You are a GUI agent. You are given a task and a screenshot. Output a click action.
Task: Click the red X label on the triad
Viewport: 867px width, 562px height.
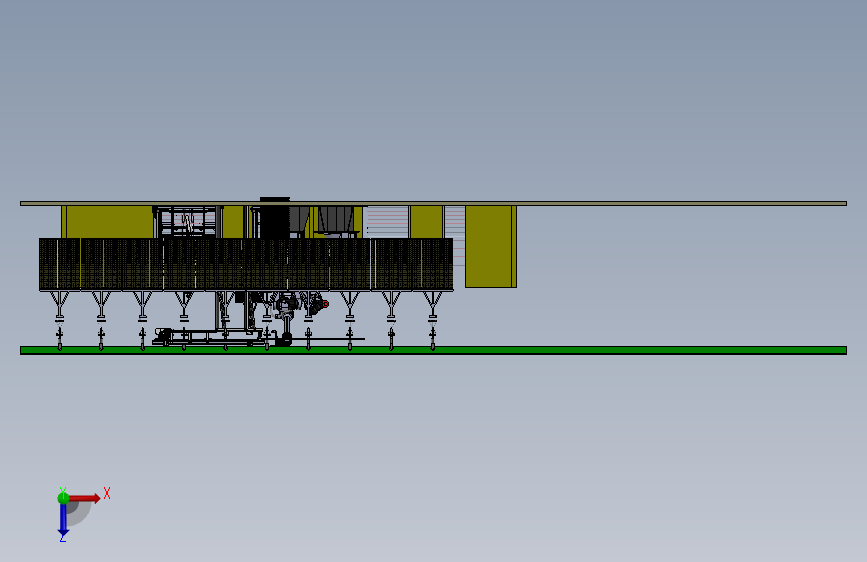tap(107, 493)
